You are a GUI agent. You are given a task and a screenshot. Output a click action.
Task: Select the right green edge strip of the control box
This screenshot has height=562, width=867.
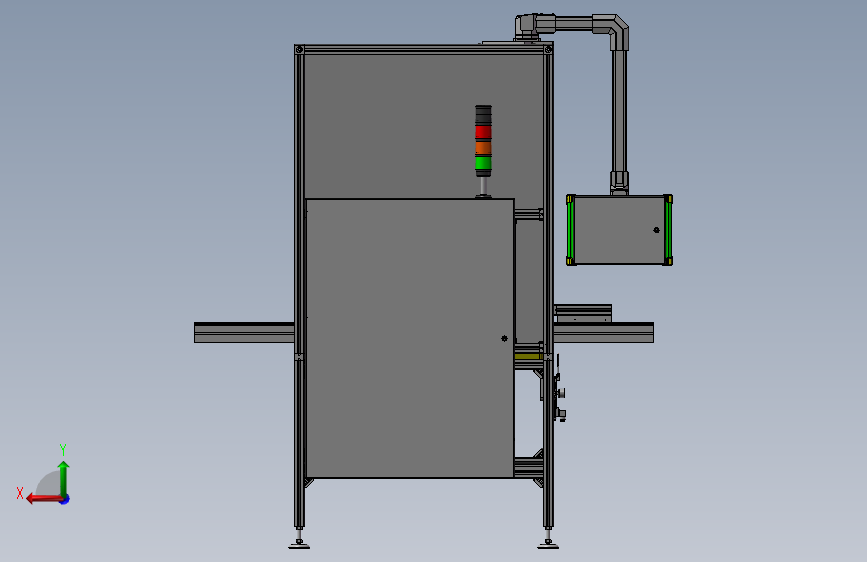tap(668, 230)
